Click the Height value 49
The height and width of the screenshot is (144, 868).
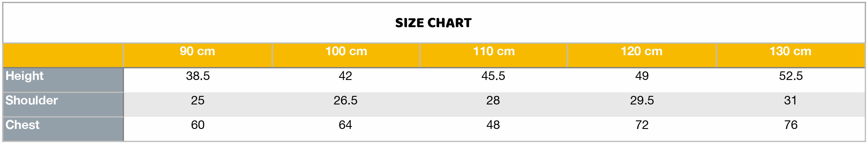(642, 76)
